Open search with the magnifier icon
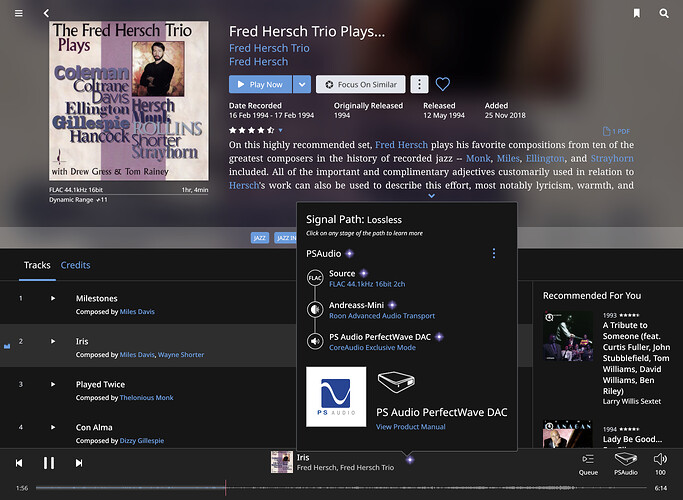The width and height of the screenshot is (683, 500). pos(663,13)
